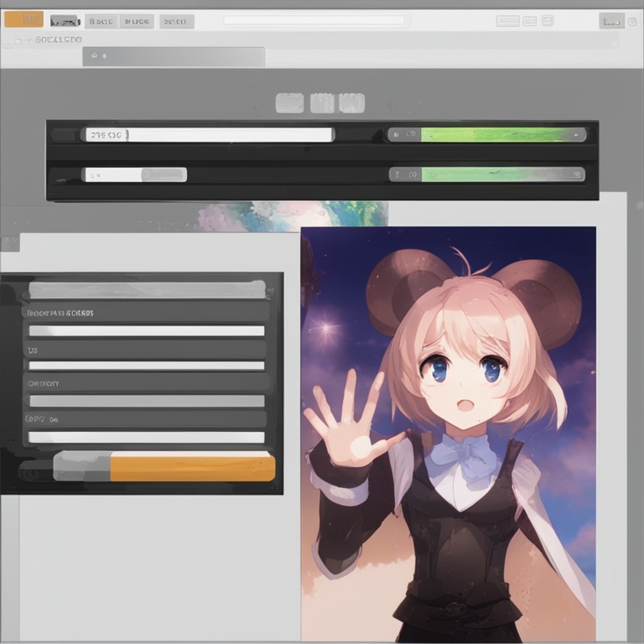Click the first white field in the left form panel
Viewport: 644px width, 644px height.
click(x=147, y=330)
